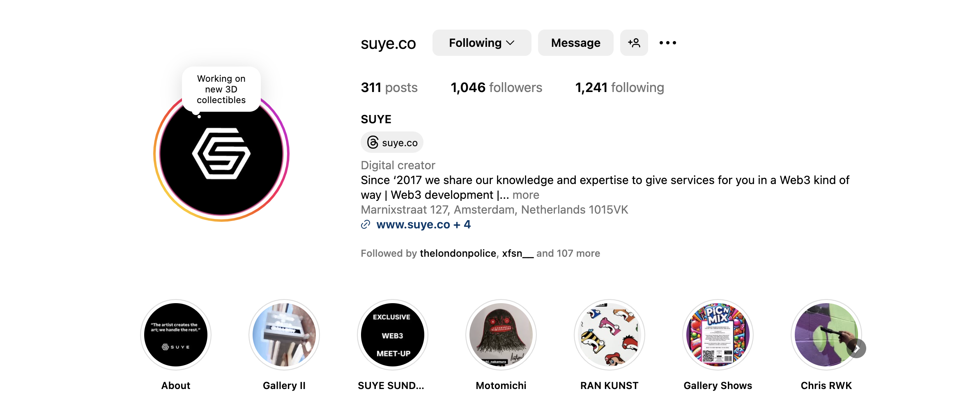Open thelondonpolice mutual follower profile
980x419 pixels.
(458, 253)
